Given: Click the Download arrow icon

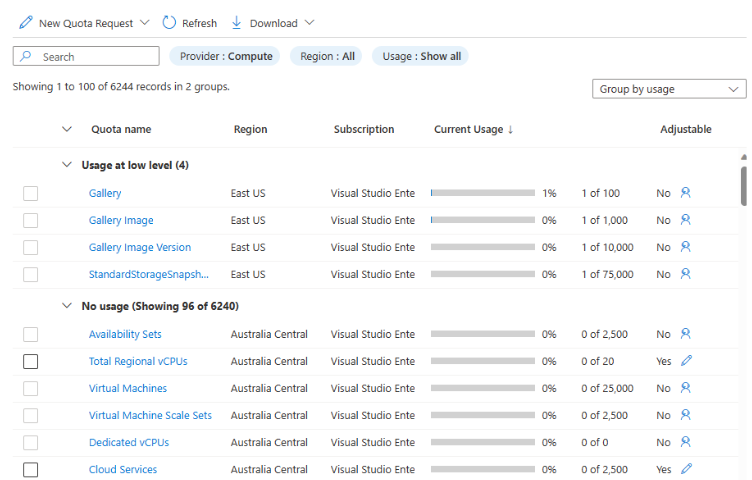Looking at the screenshot, I should pyautogui.click(x=237, y=23).
